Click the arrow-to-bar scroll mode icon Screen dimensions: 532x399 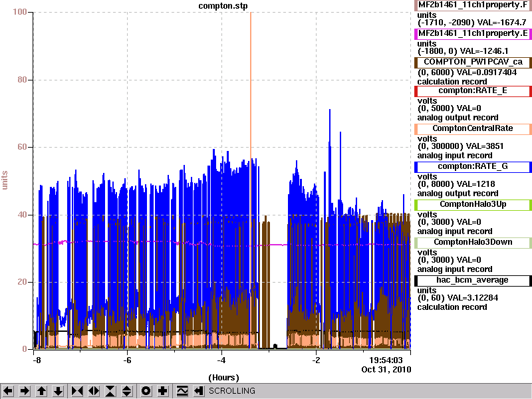(x=198, y=391)
